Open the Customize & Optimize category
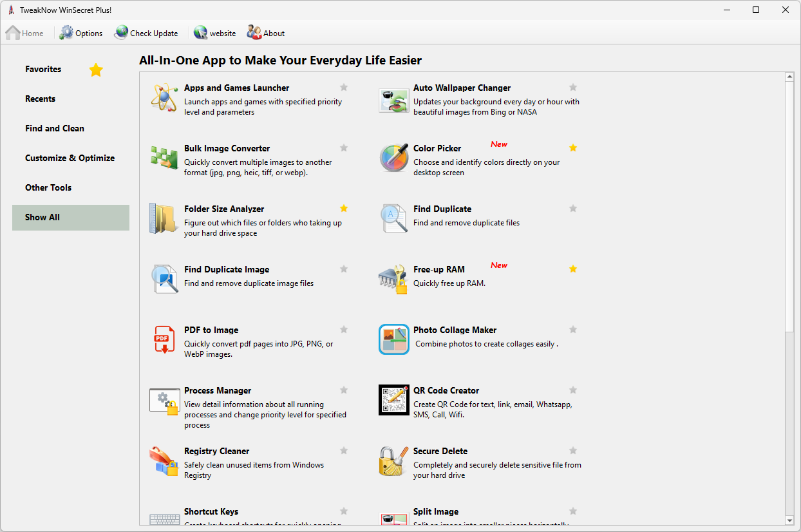801x532 pixels. (x=70, y=158)
